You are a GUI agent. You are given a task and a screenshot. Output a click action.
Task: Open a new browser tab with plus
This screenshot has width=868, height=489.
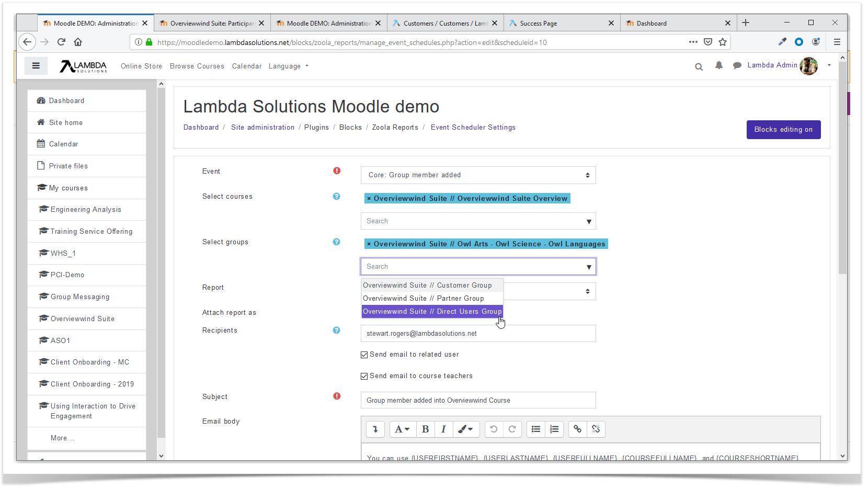(x=746, y=22)
